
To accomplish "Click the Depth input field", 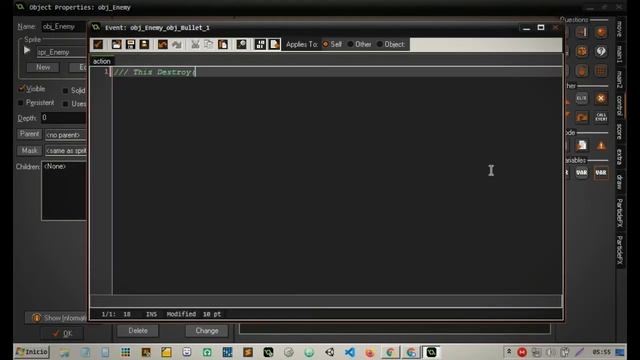I will 64,118.
